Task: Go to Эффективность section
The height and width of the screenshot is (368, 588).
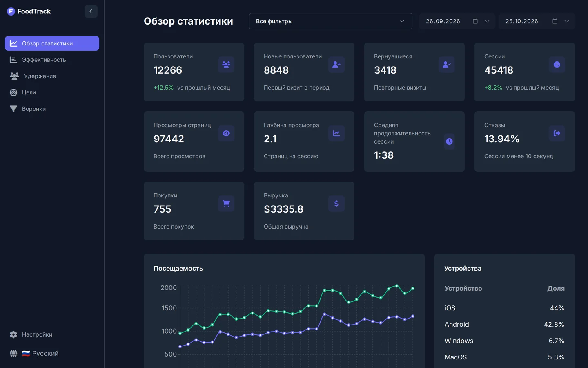Action: point(52,60)
